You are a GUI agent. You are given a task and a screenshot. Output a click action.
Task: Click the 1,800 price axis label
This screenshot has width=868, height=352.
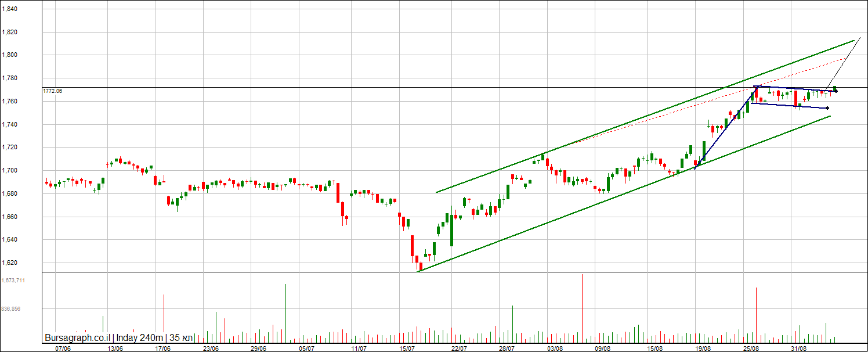[9, 55]
